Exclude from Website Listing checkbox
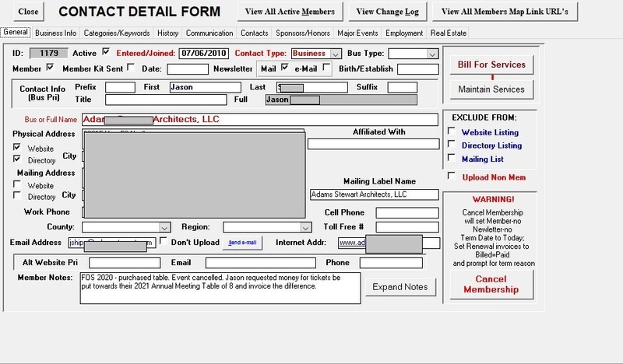623x364 pixels. point(452,131)
